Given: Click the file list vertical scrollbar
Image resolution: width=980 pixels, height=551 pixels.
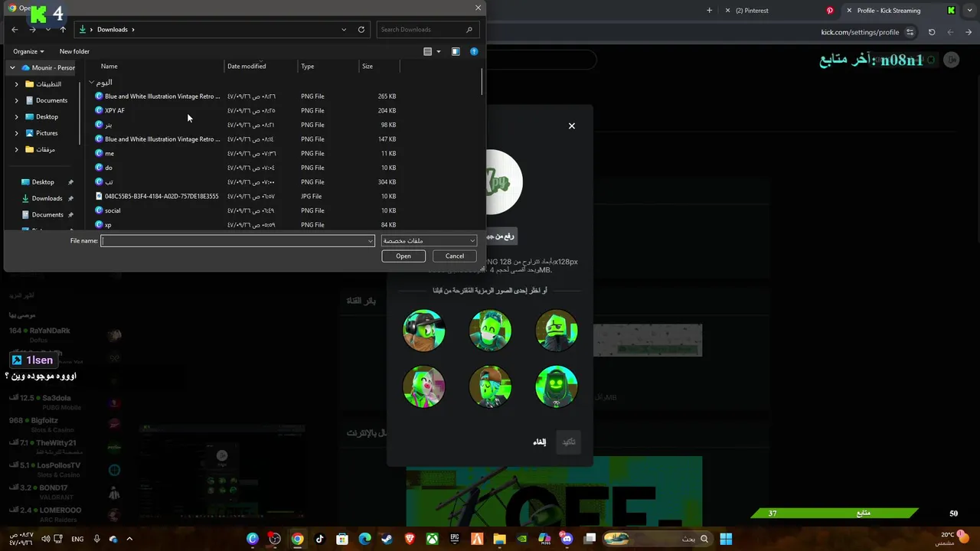Looking at the screenshot, I should pos(482,82).
